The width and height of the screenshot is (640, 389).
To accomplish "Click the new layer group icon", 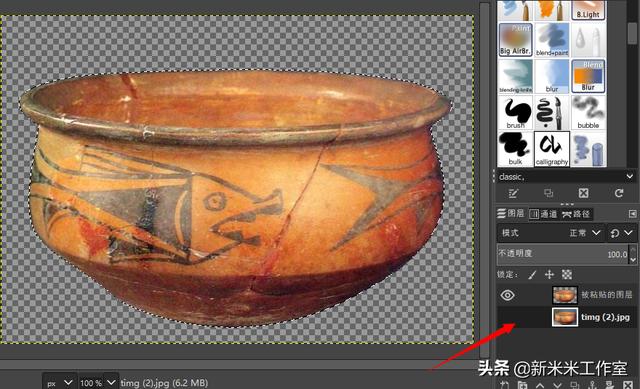I will point(522,385).
